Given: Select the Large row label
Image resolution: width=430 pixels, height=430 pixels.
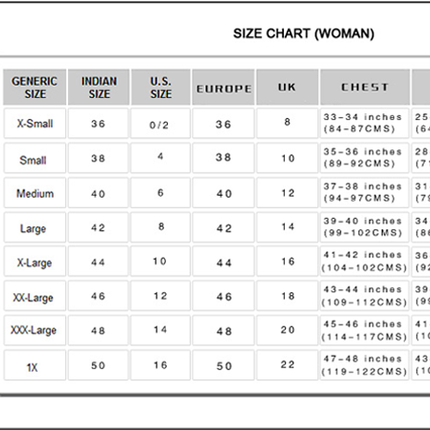Looking at the screenshot, I should (35, 227).
